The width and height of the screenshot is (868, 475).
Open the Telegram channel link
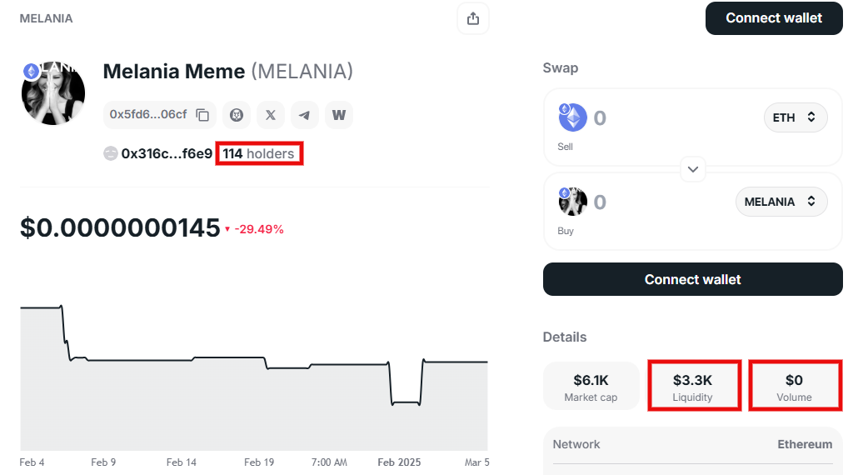[x=304, y=115]
